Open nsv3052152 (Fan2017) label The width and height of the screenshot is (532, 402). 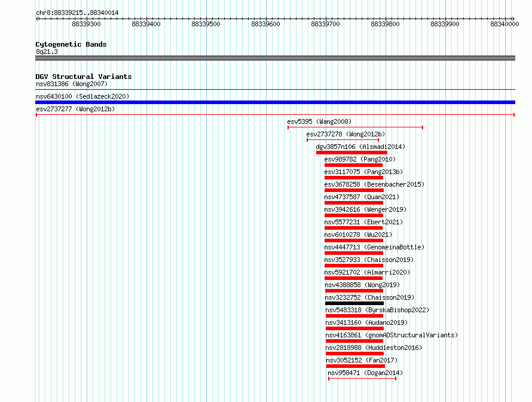[x=362, y=360]
